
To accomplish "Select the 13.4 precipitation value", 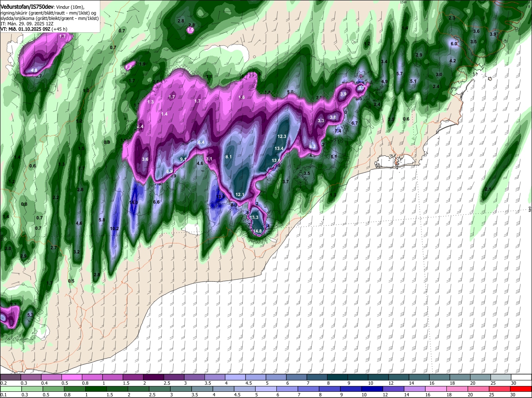I will click(x=278, y=148).
